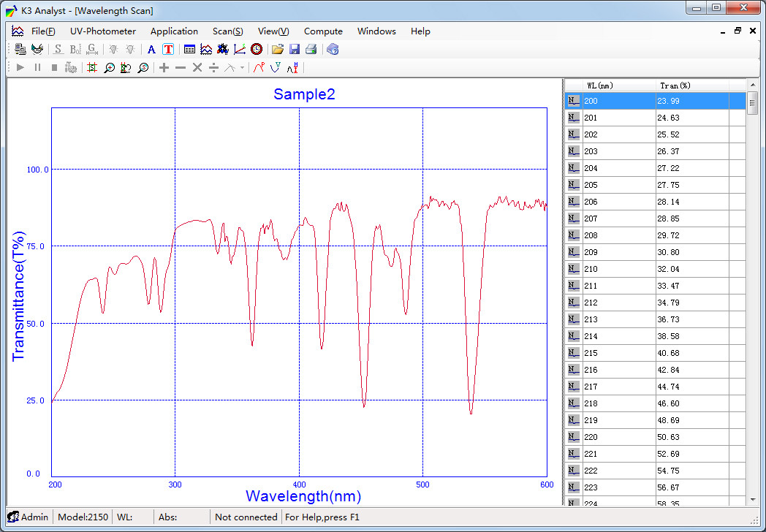Viewport: 766px width, 532px height.
Task: Click the blue A absorbance icon
Action: click(151, 50)
